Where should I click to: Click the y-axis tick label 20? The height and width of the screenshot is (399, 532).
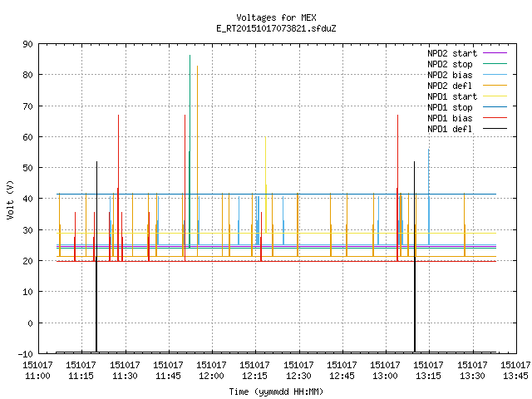(x=27, y=261)
